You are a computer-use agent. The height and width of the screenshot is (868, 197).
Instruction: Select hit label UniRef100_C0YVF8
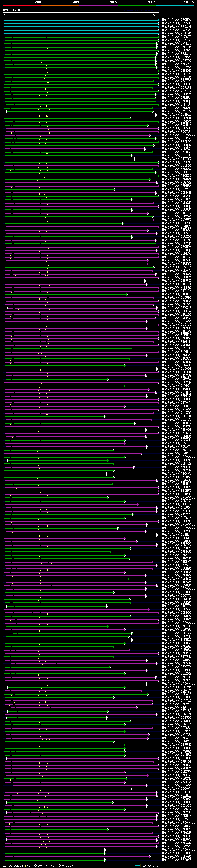(177, 189)
